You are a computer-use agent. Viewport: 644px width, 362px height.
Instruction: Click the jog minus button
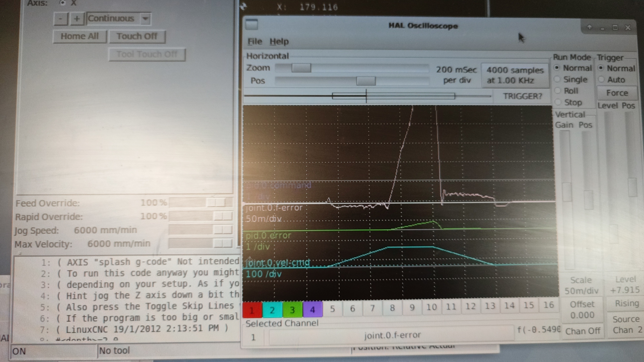[x=61, y=19]
